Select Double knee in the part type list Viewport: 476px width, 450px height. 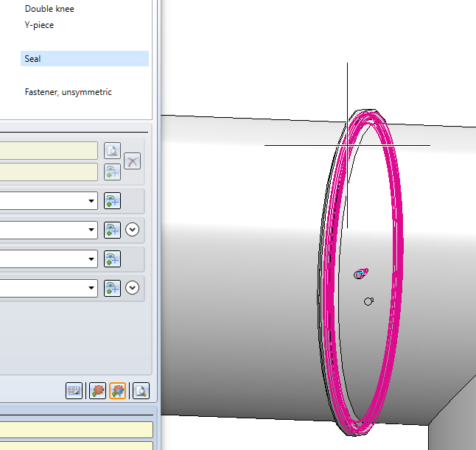click(49, 9)
